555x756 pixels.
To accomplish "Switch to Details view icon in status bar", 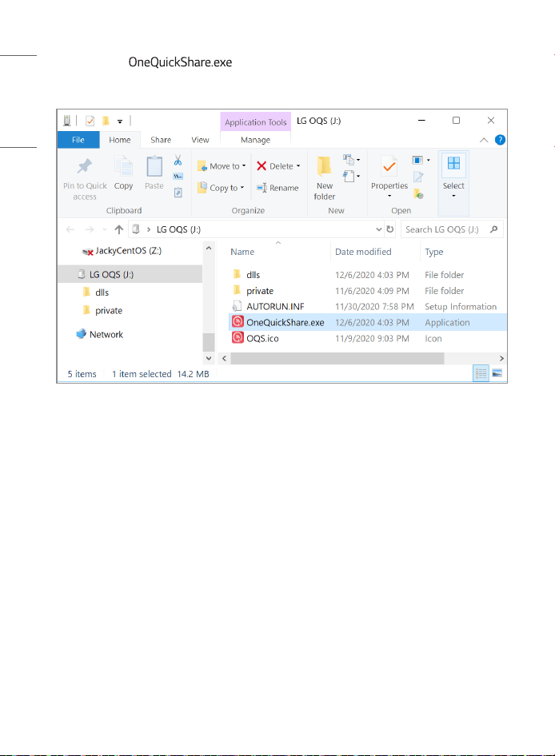I will [481, 373].
